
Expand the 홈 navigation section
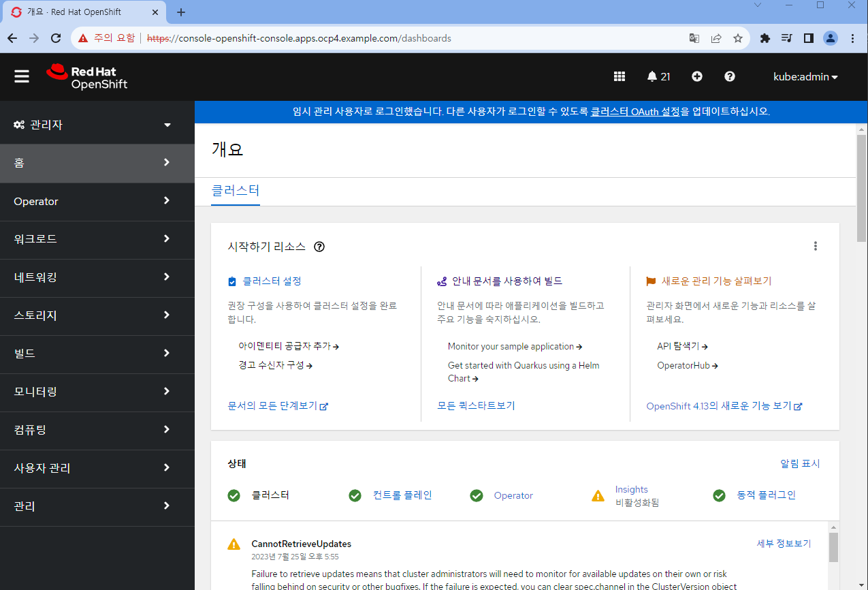click(97, 163)
